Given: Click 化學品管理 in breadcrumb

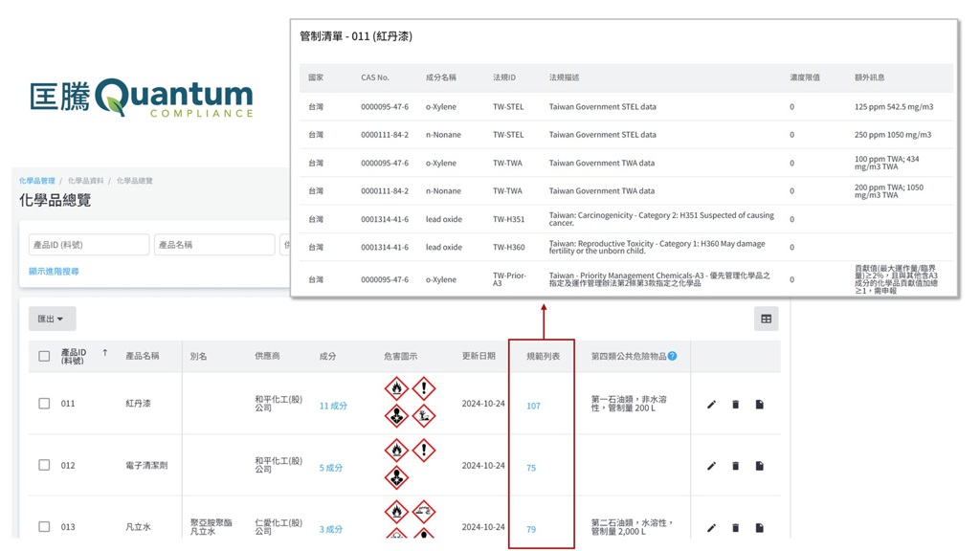Looking at the screenshot, I should click(x=36, y=181).
